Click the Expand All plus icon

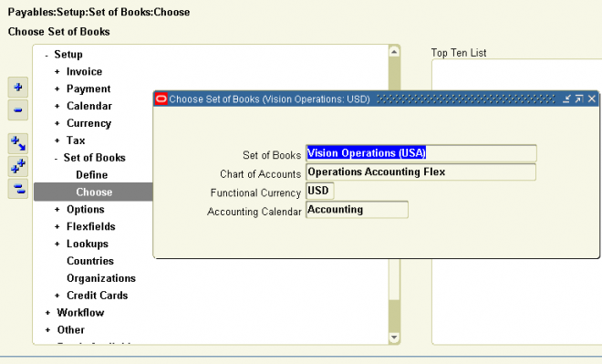[x=18, y=166]
